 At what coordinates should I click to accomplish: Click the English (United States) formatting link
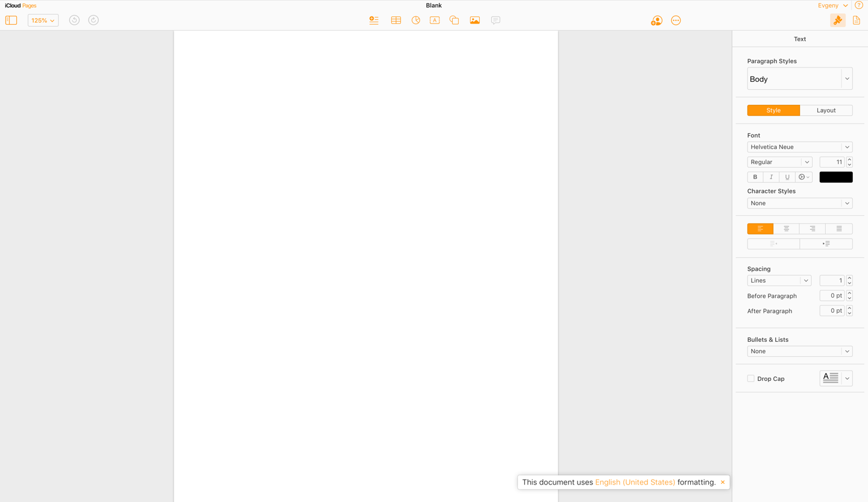635,482
